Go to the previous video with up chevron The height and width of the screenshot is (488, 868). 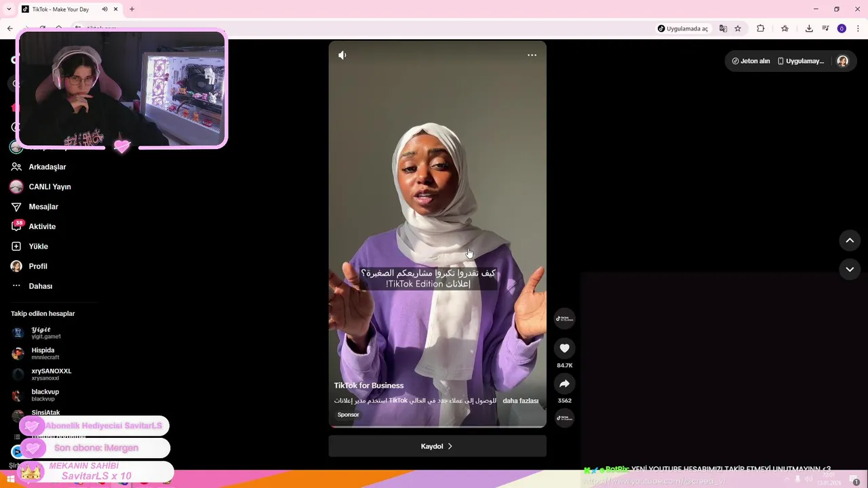tap(850, 241)
